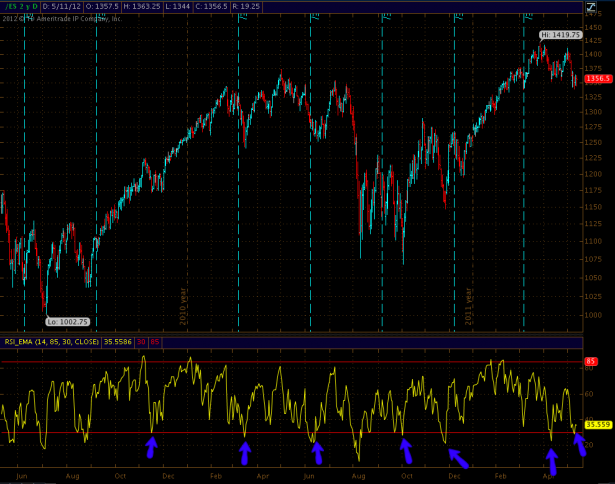Click the 1050 price axis label

coord(593,277)
